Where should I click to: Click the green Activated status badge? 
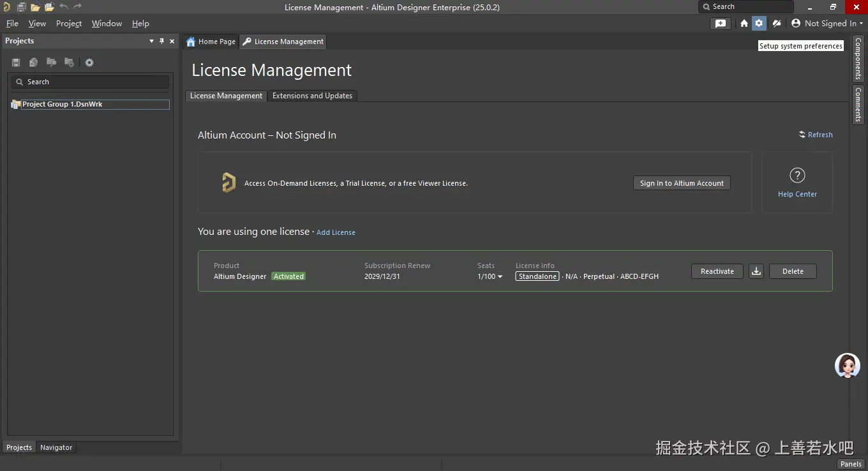point(288,276)
